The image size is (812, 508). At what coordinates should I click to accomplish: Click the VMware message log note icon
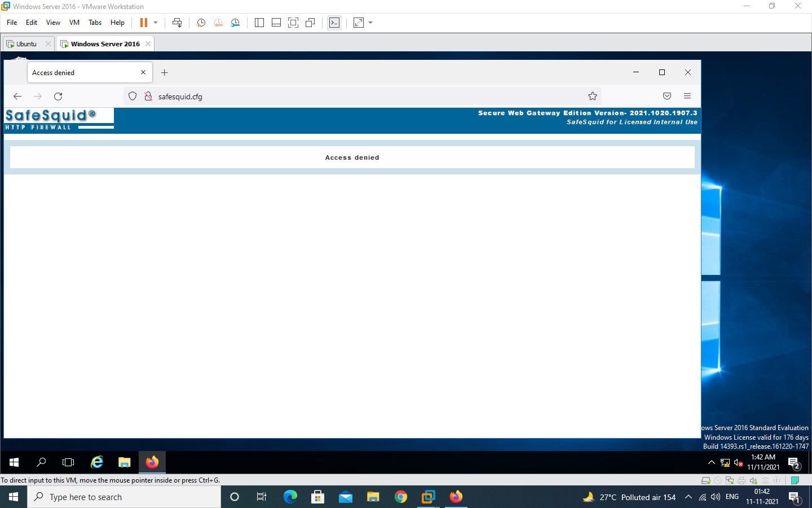(x=795, y=481)
